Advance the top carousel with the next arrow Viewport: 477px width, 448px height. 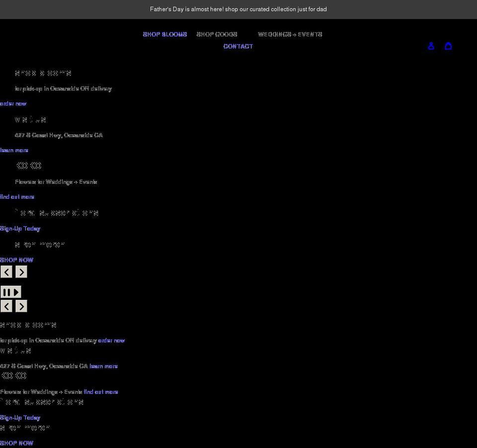[x=21, y=272]
